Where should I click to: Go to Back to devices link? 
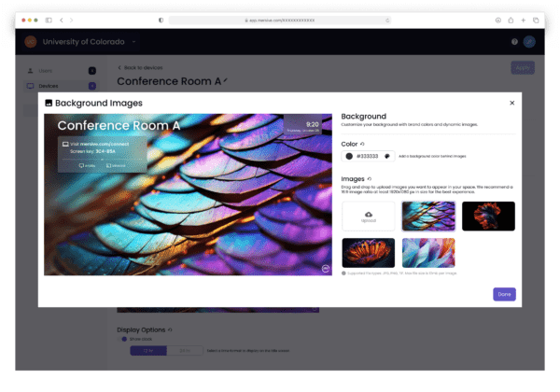tap(140, 68)
